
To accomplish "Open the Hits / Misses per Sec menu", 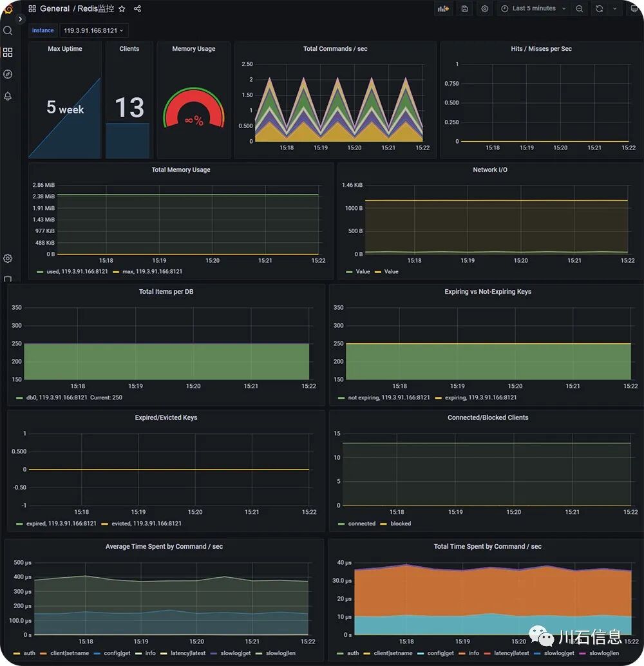I will click(x=541, y=49).
